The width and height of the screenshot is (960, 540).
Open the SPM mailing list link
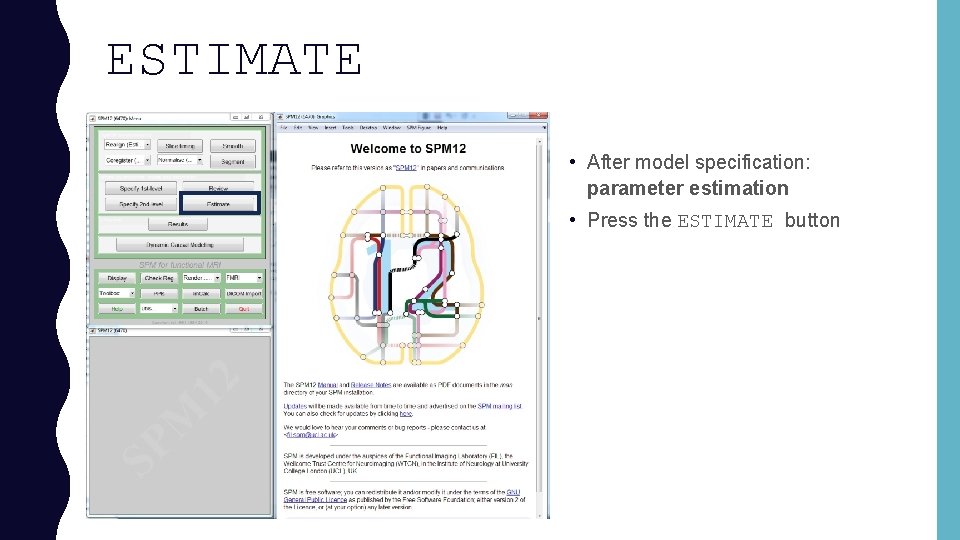point(499,406)
